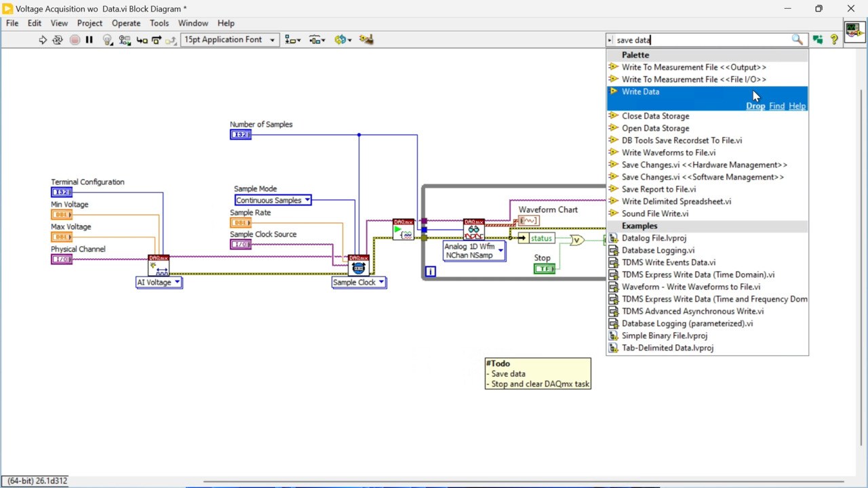
Task: Open the Datalog File.lvproj example
Action: tap(707, 238)
